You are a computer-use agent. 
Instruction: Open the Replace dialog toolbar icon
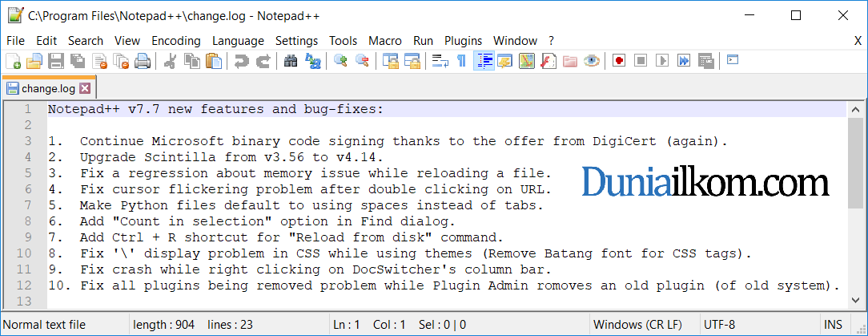point(313,60)
